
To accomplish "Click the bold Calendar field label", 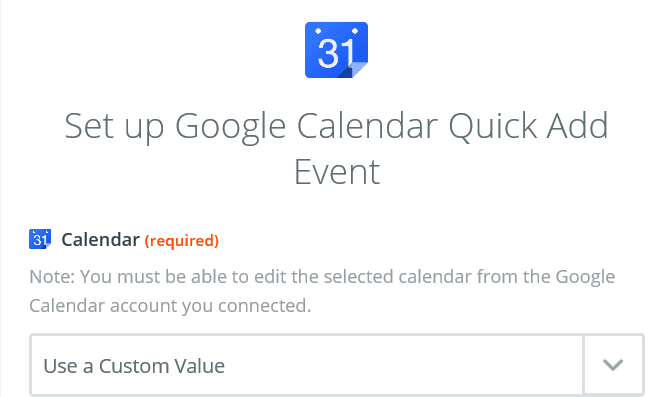I will [101, 240].
